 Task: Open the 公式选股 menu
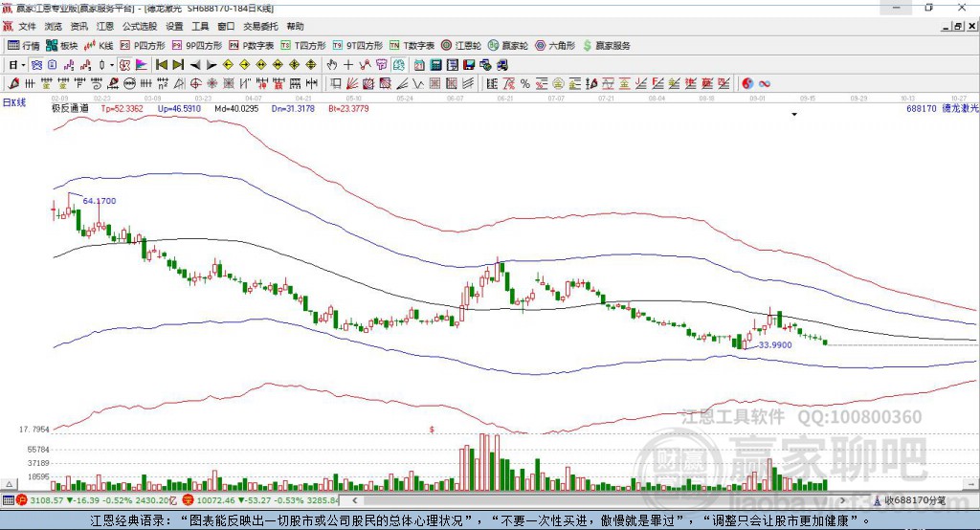140,26
